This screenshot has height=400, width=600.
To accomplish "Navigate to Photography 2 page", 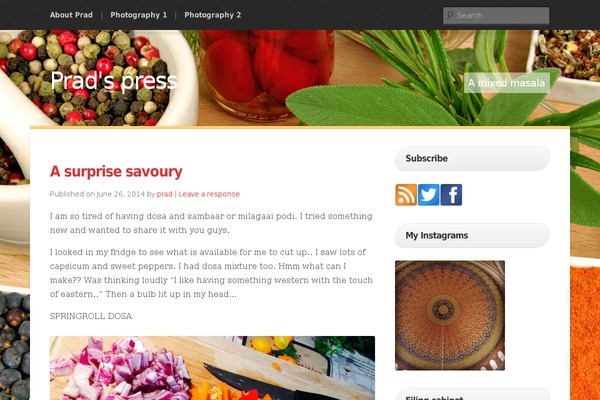I will [213, 15].
